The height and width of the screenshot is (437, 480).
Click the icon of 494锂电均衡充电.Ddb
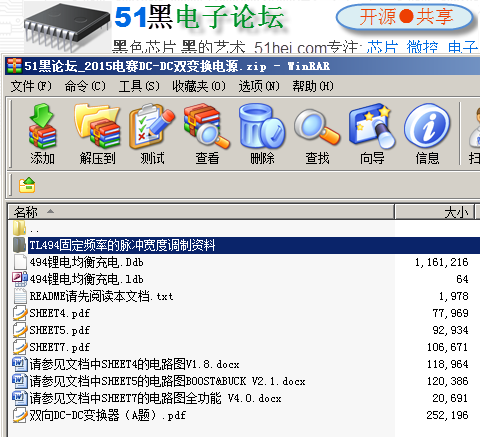[20, 262]
